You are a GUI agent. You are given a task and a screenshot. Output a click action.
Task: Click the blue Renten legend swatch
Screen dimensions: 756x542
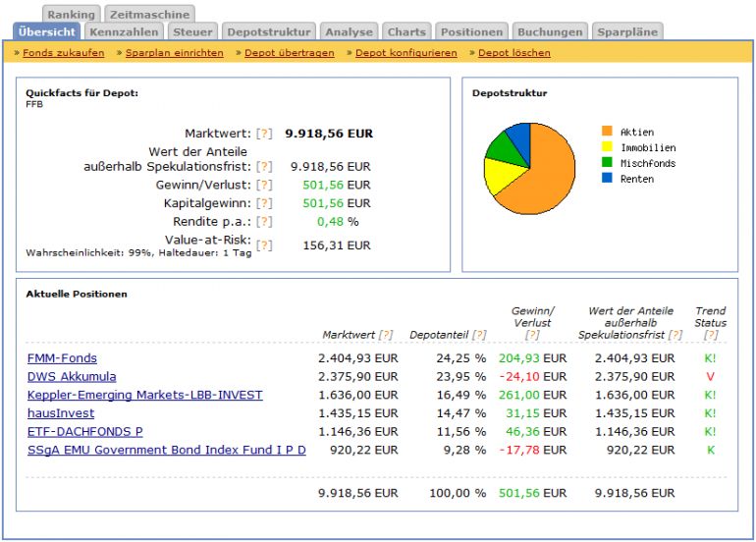607,179
